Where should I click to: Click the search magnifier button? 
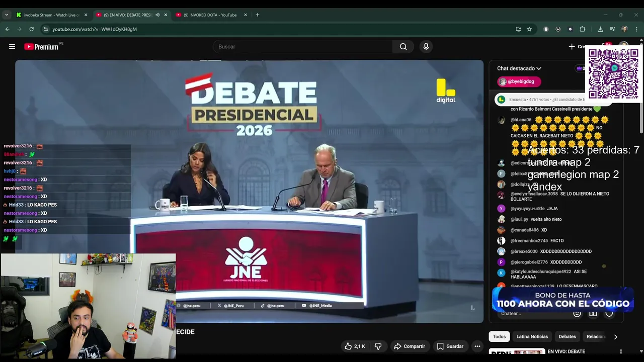pos(403,47)
